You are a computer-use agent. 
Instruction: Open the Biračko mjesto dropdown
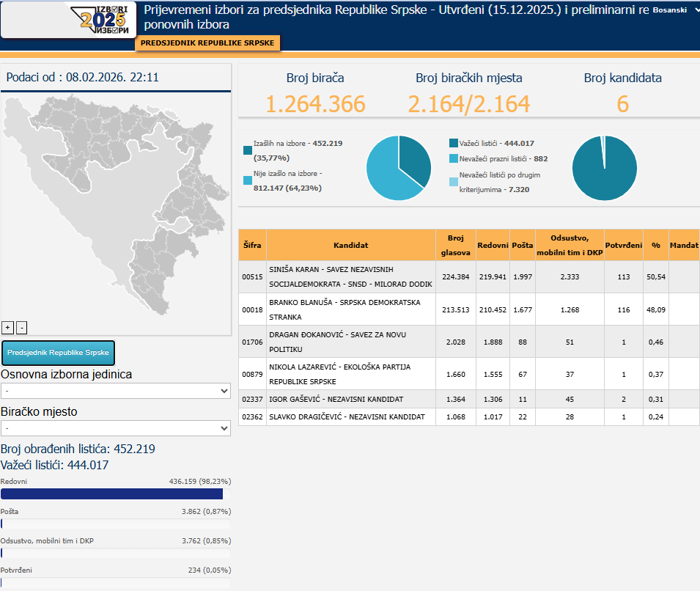[116, 428]
